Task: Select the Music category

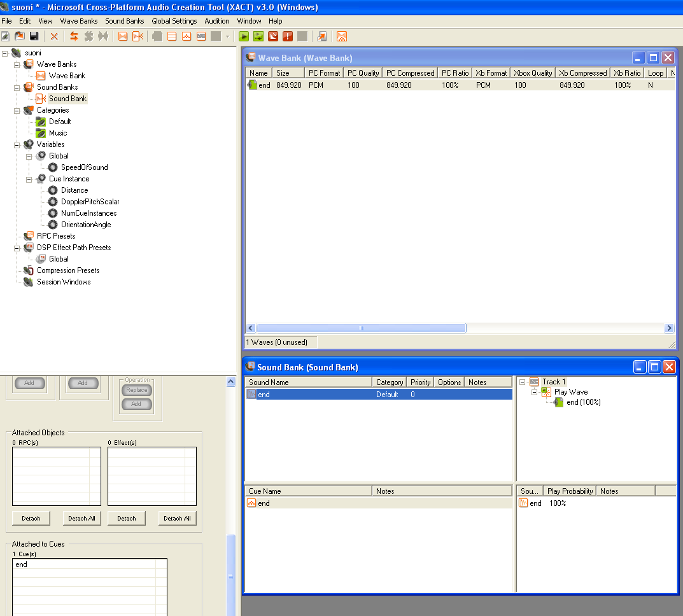Action: 58,133
